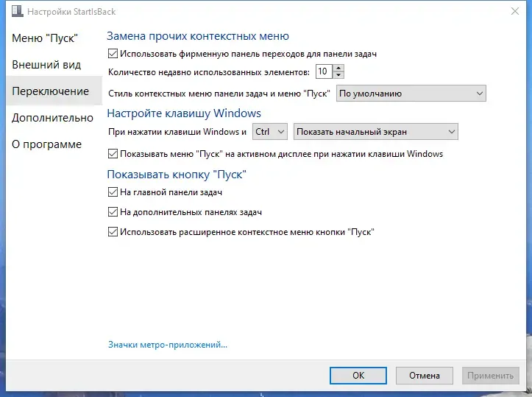Viewport: 532px width, 397px height.
Task: Toggle Показывать меню "Пуск" на активном дисплее checkbox
Action: 113,154
